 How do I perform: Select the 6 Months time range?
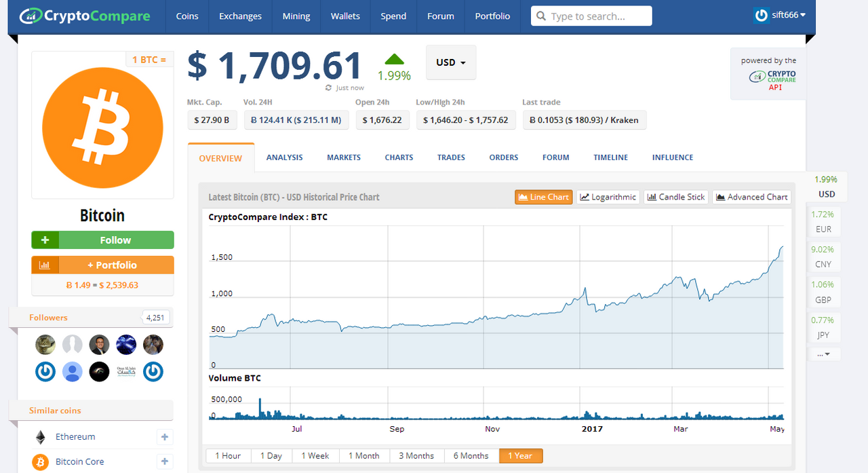[471, 456]
